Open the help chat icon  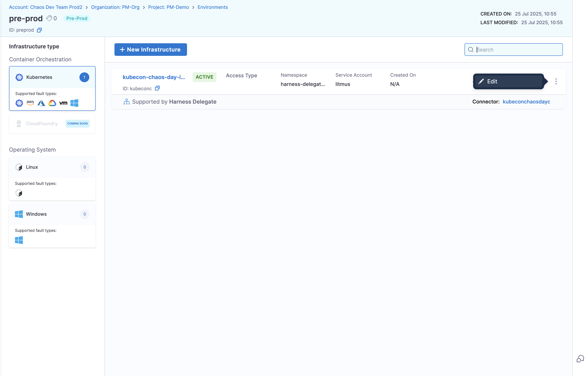coord(580,359)
